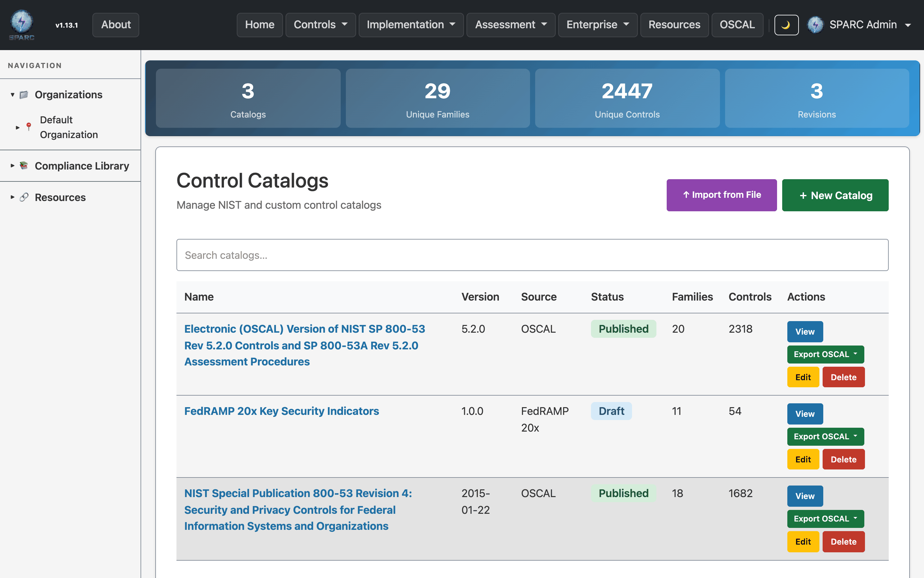
Task: Open NIST SP 800-53 Rev 5.2.0 catalog link
Action: click(305, 345)
